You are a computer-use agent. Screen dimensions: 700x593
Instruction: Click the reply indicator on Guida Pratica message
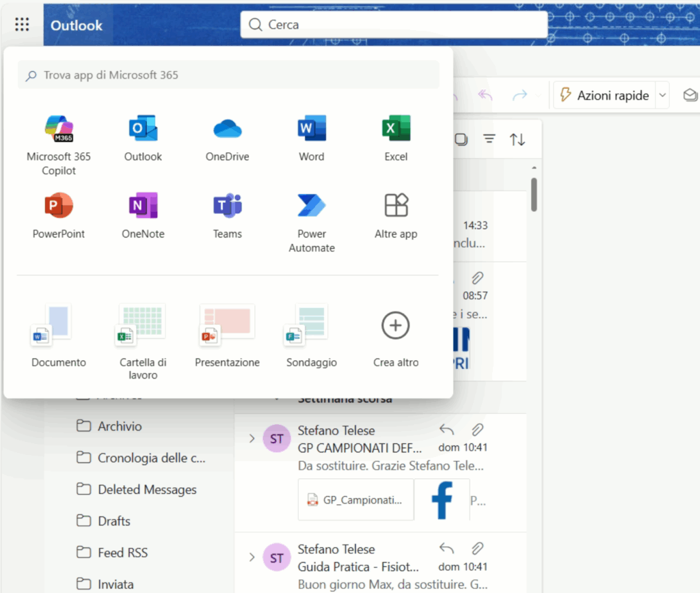(x=446, y=549)
